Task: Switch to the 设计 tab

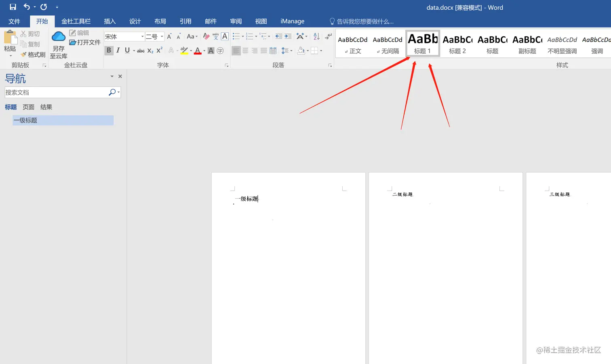Action: point(135,21)
